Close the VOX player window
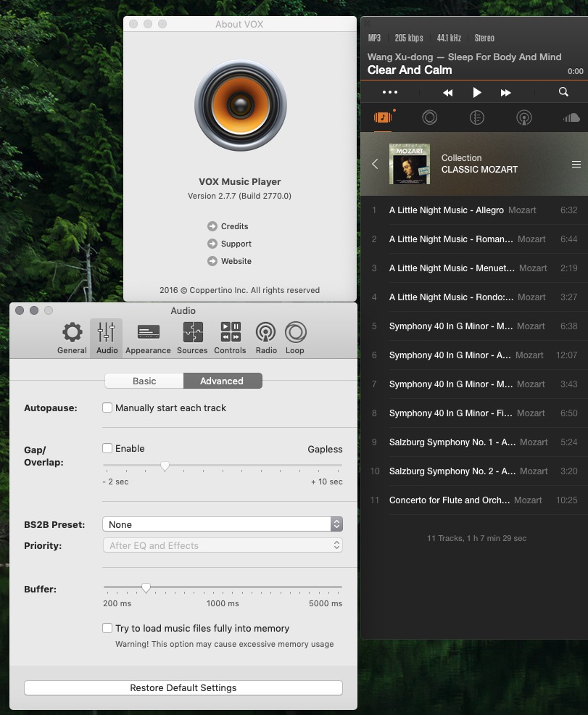The image size is (588, 715). pos(367,22)
